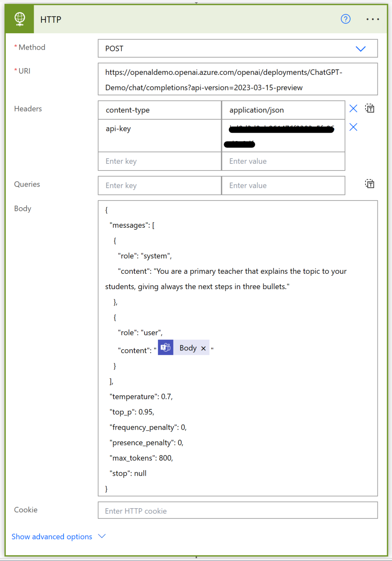The height and width of the screenshot is (561, 392).
Task: Click the Teams icon on Body token
Action: click(165, 348)
